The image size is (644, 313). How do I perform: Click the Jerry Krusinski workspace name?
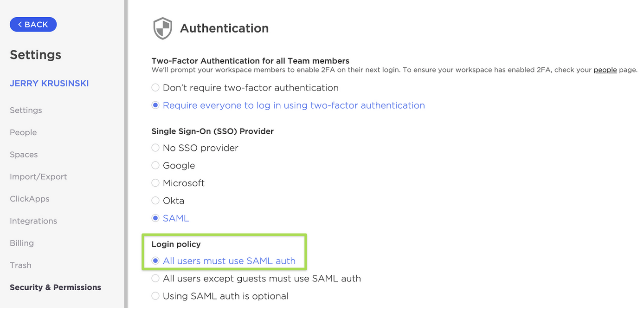point(49,84)
